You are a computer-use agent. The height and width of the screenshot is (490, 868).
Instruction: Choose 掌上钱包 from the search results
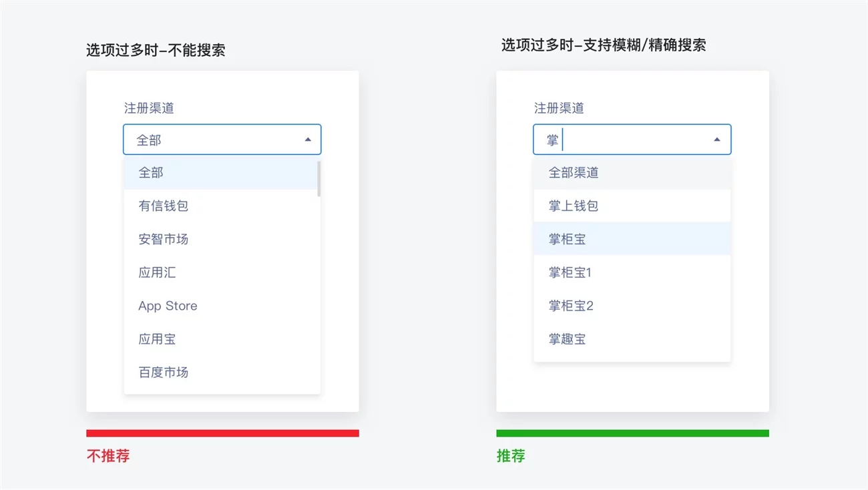point(574,206)
